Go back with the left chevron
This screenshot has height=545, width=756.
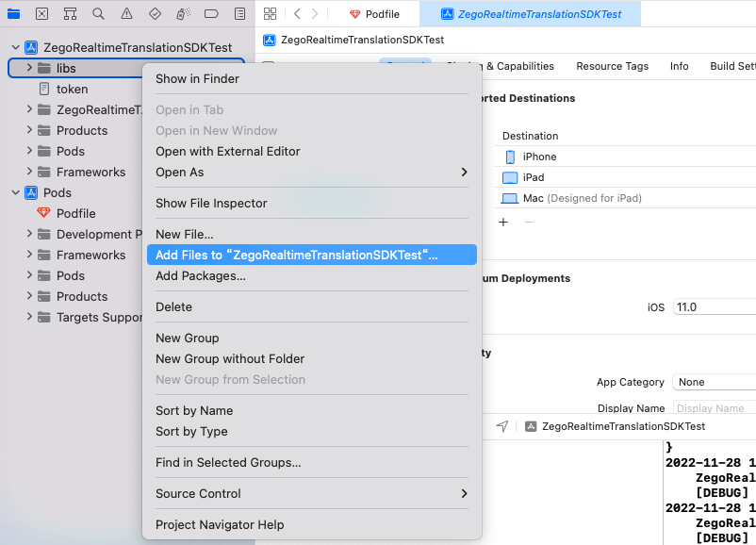point(297,14)
